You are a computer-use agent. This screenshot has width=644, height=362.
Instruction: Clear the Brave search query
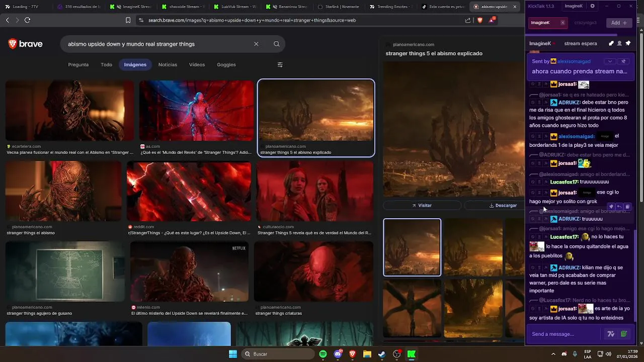pyautogui.click(x=256, y=44)
